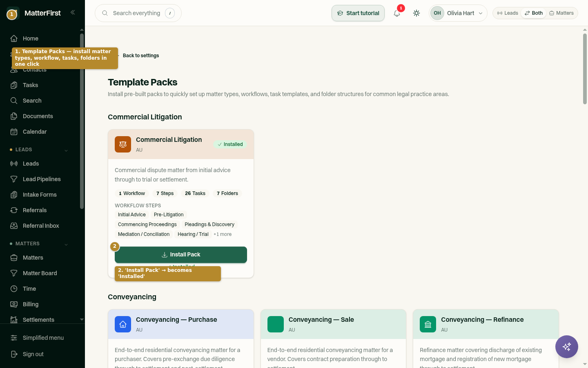
Task: Click the '26 Tasks' chip
Action: tap(195, 193)
